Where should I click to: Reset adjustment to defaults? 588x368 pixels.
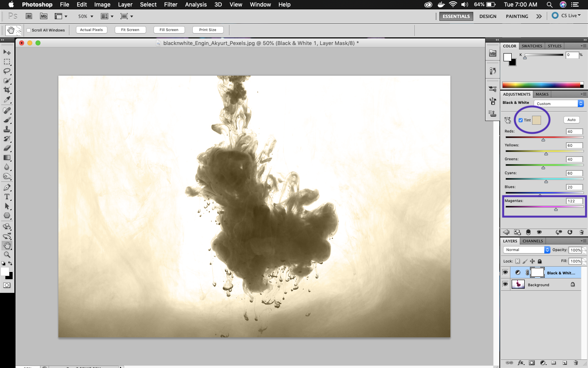click(x=570, y=232)
